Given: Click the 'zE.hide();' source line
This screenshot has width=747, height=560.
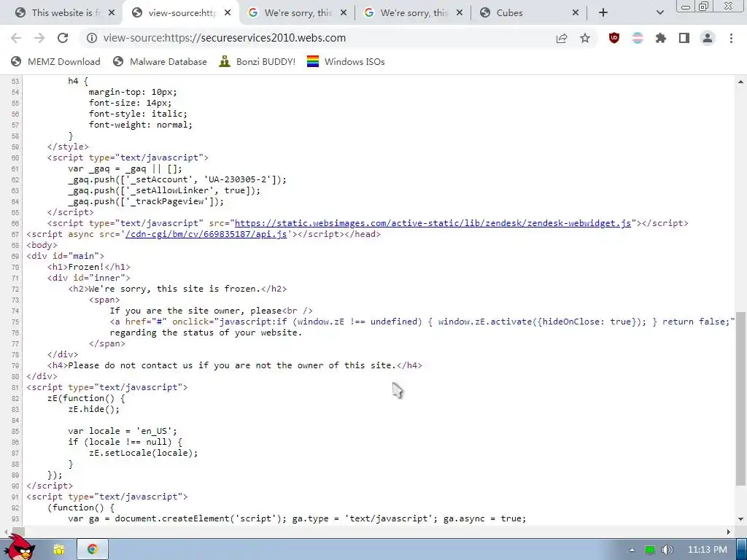Looking at the screenshot, I should point(94,410).
